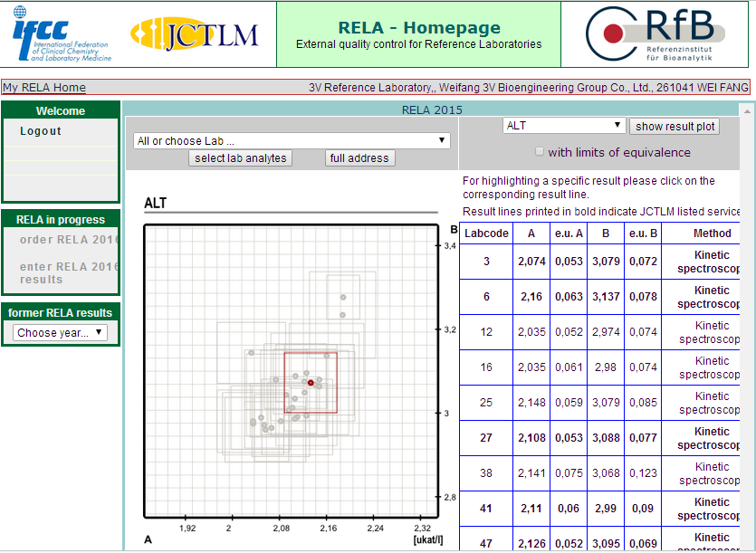Select enter RELA 2016 results entry

pyautogui.click(x=69, y=272)
